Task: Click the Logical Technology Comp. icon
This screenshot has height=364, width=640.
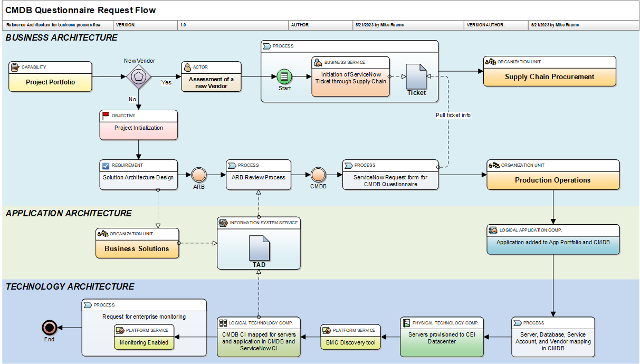Action: click(223, 322)
